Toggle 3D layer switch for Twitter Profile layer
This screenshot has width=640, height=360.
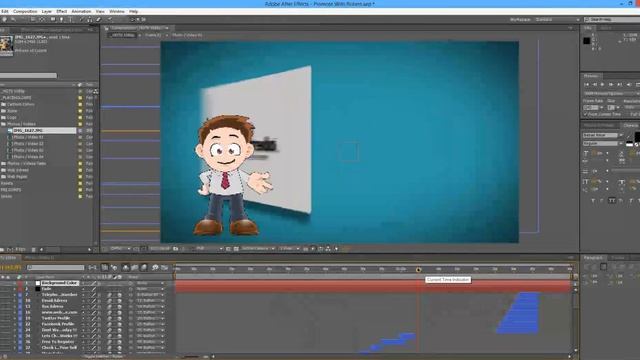(120, 318)
